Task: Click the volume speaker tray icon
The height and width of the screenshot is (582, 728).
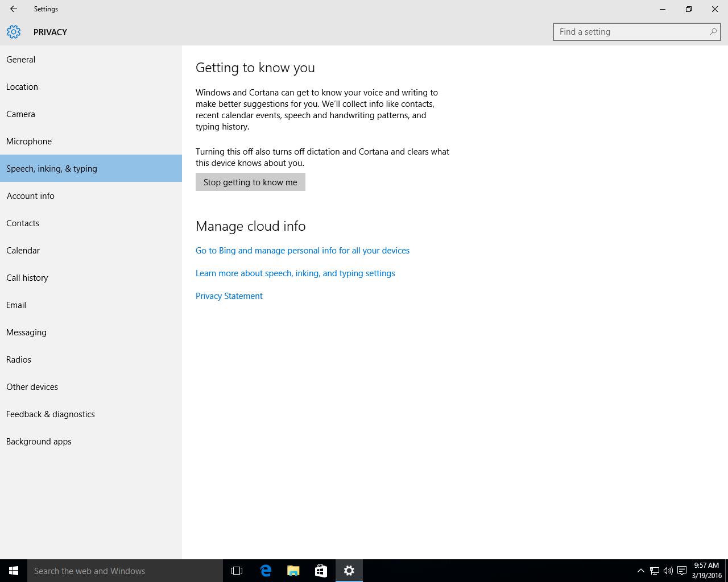Action: pyautogui.click(x=668, y=571)
